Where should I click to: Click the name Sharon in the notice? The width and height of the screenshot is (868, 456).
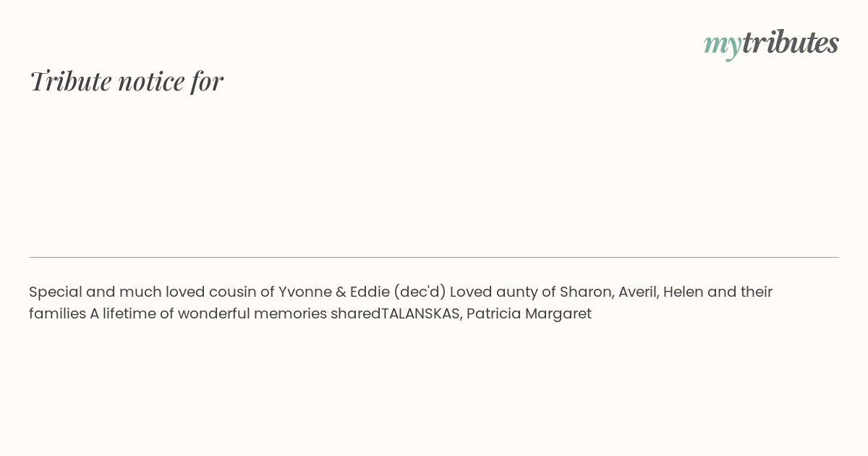click(x=586, y=292)
